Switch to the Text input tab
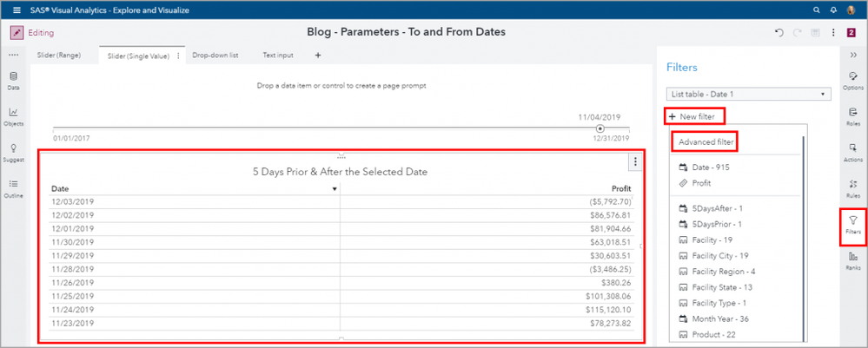The height and width of the screenshot is (348, 868). [x=279, y=55]
